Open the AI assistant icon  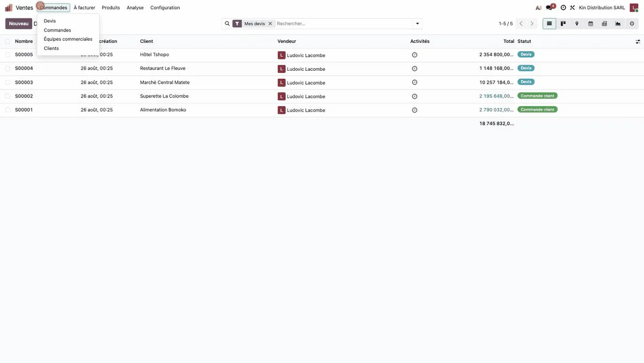point(538,8)
